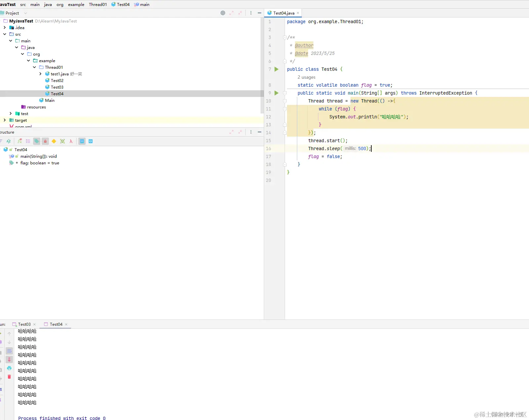This screenshot has height=420, width=529.
Task: Click the Collapse All icon in Project panel header
Action: (x=240, y=13)
